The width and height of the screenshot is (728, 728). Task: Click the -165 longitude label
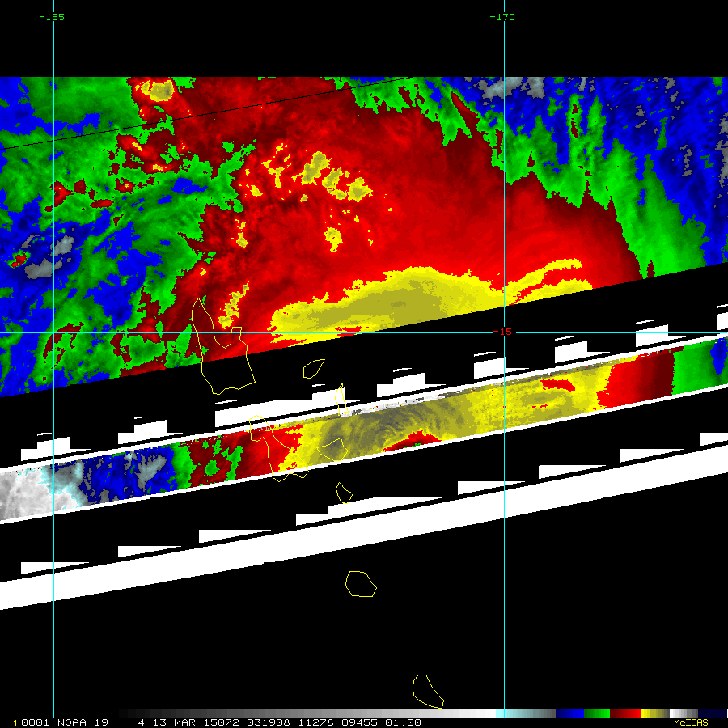(x=52, y=17)
